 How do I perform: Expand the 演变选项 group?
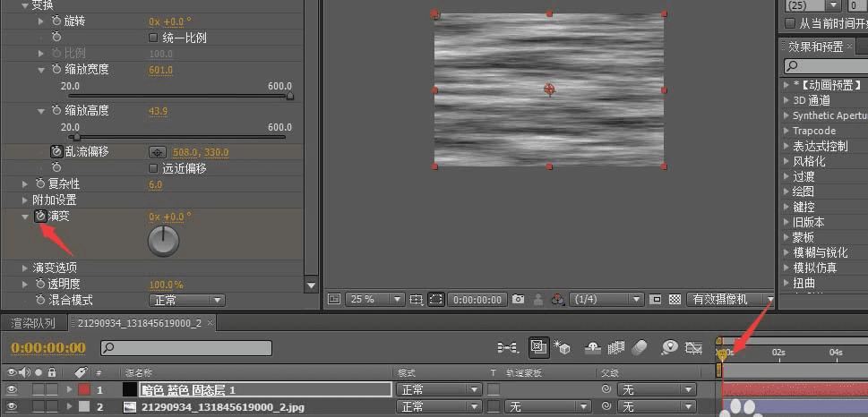pos(25,268)
